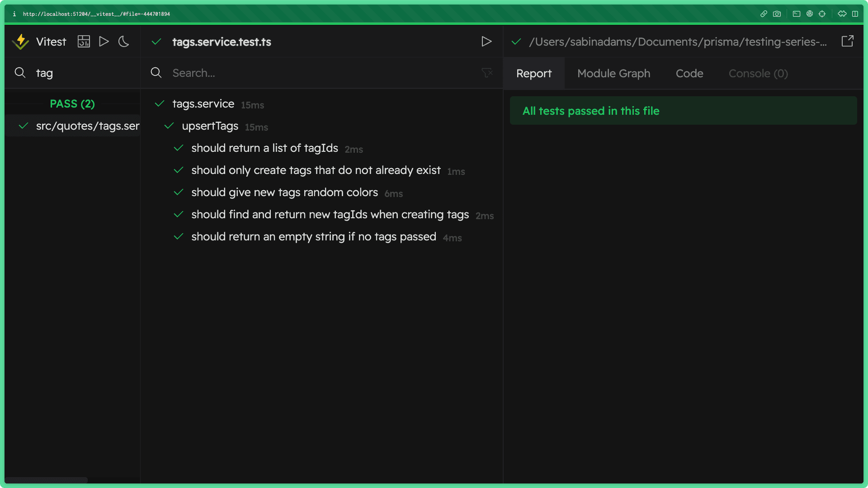The width and height of the screenshot is (868, 488).
Task: Run tags.service.test.ts with its play button
Action: (x=486, y=41)
